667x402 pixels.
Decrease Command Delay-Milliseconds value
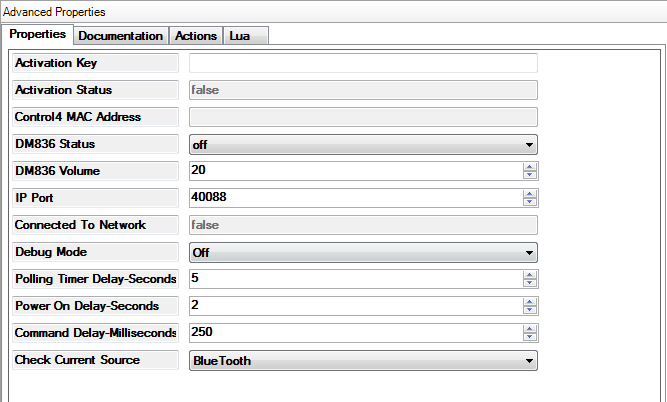[x=529, y=337]
